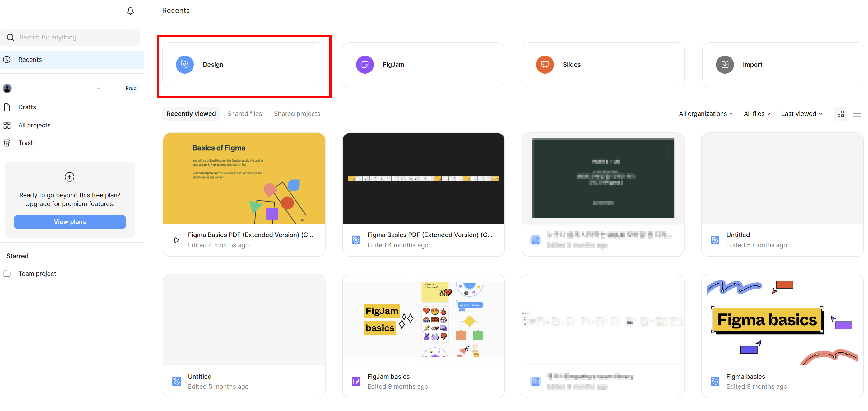The image size is (868, 411).
Task: Open the bottom-row Untitled file thumbnail
Action: 244,319
